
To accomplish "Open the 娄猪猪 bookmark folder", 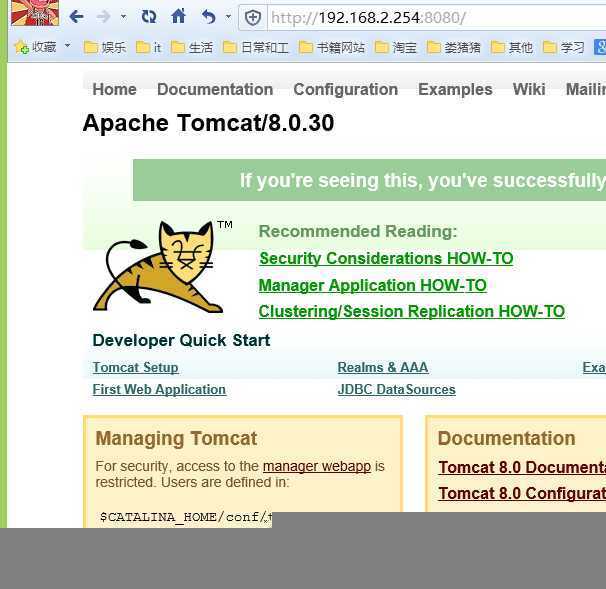I will tap(454, 48).
